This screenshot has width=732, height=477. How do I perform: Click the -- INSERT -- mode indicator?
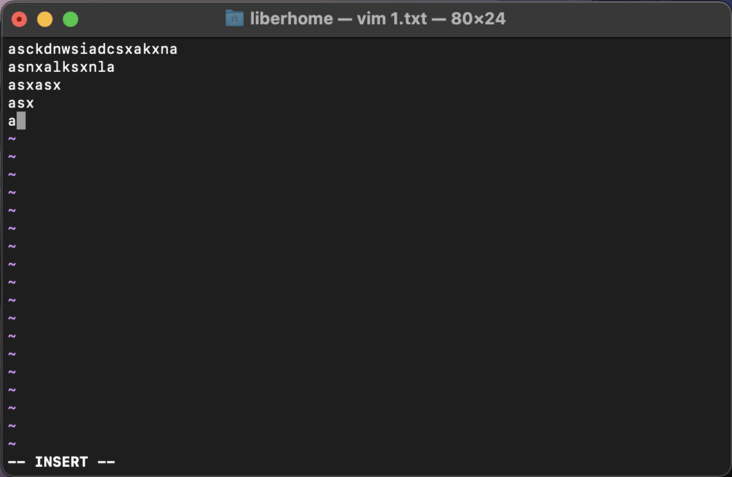click(61, 462)
